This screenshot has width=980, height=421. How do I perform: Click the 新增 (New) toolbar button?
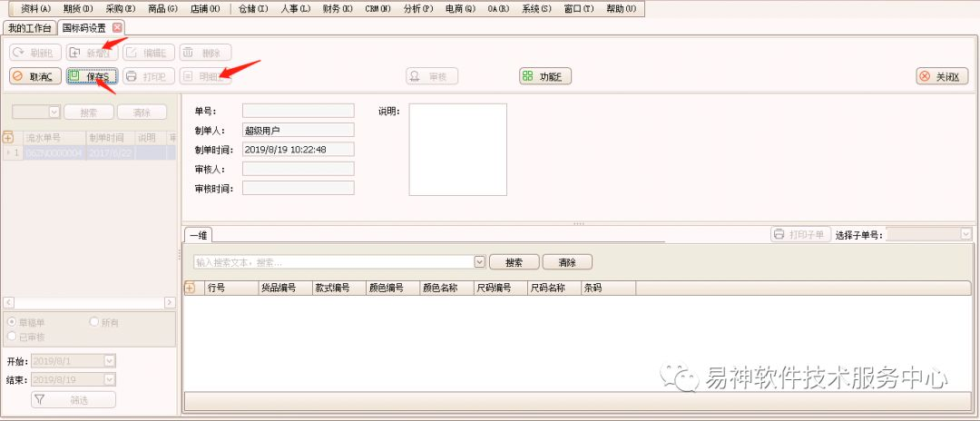[x=92, y=53]
